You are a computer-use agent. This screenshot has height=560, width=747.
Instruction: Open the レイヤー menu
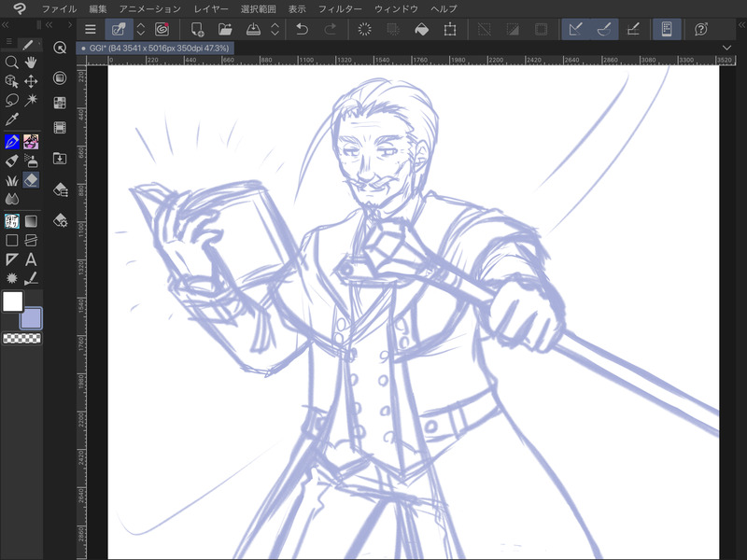(x=211, y=8)
